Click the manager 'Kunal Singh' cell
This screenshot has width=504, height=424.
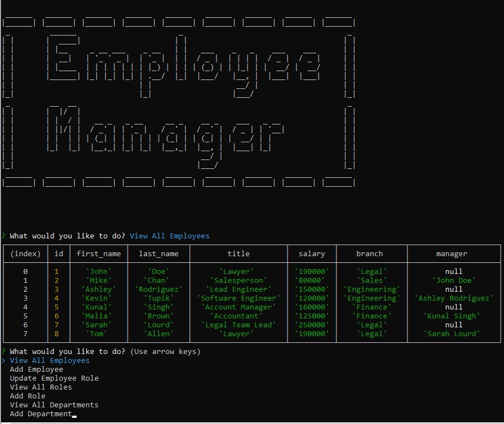tap(452, 316)
